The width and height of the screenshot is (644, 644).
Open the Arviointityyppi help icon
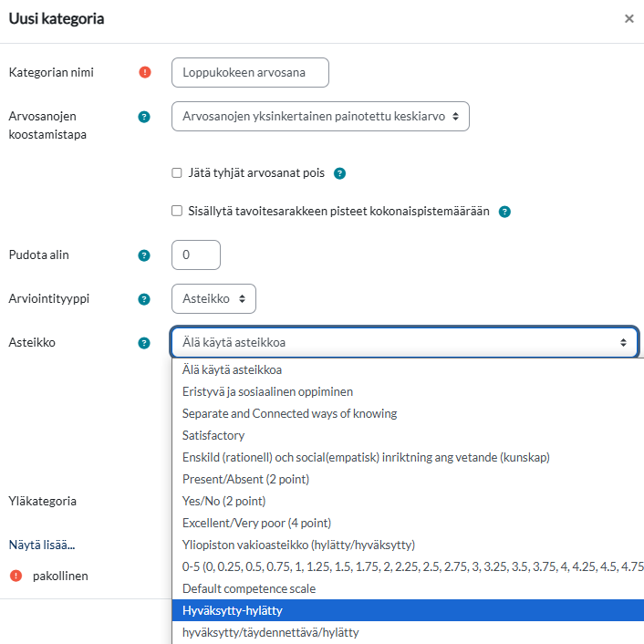coord(143,299)
